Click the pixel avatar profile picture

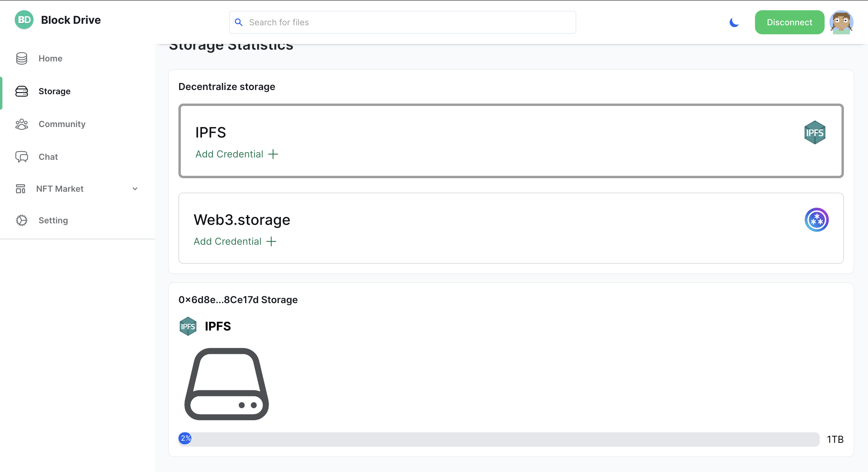tap(841, 22)
